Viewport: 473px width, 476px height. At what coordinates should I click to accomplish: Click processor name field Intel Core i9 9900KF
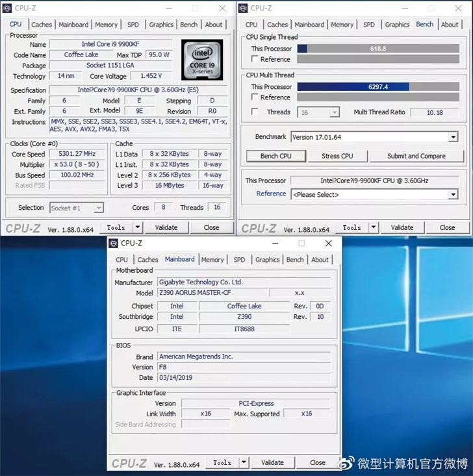(x=110, y=44)
